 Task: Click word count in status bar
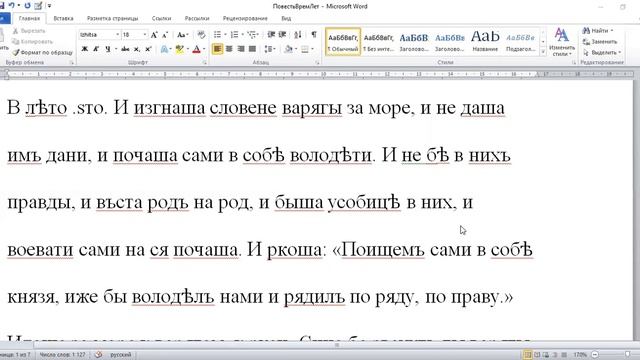click(63, 355)
